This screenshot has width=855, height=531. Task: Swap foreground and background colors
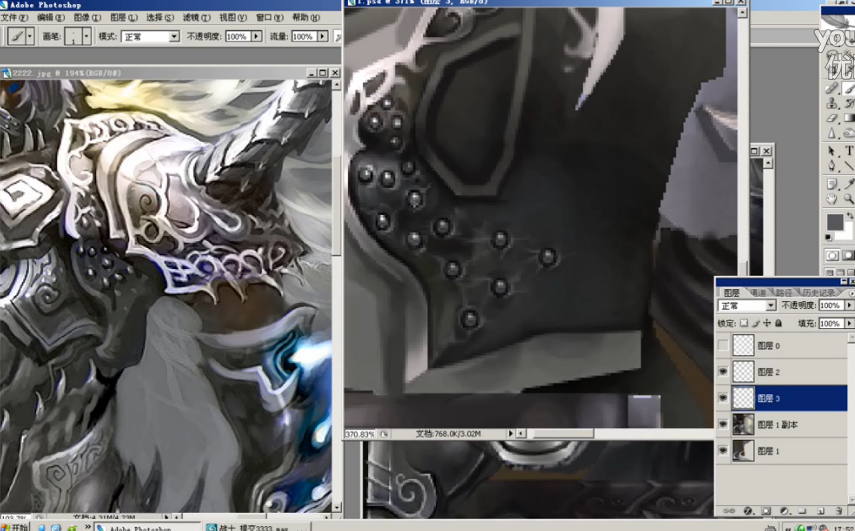coord(850,216)
